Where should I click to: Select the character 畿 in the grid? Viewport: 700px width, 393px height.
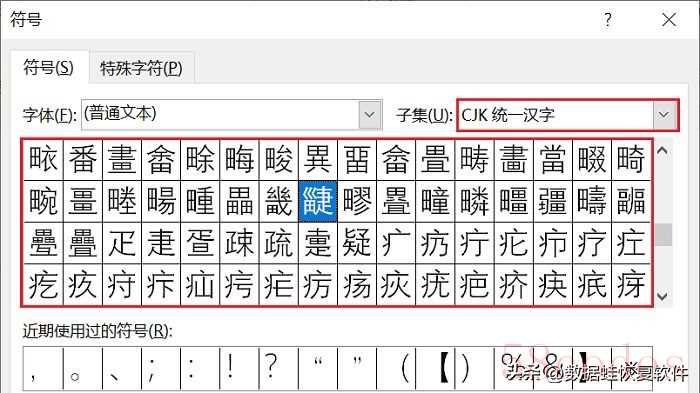279,201
